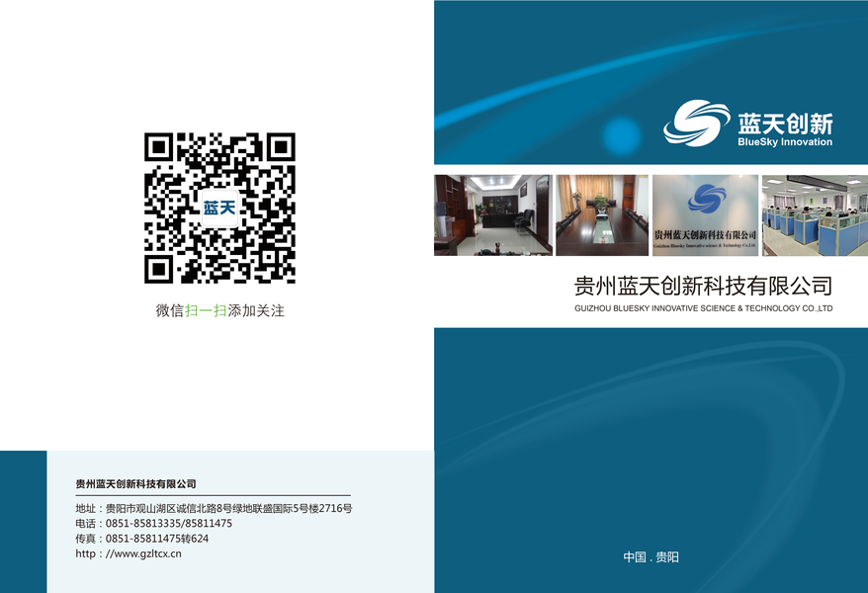Open the office room photo thumbnail
Screen dimensions: 868x593
(493, 215)
